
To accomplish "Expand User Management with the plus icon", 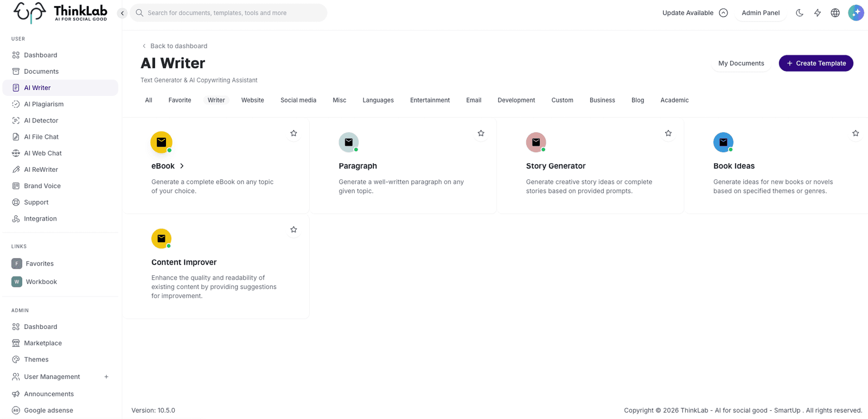I will click(x=106, y=377).
